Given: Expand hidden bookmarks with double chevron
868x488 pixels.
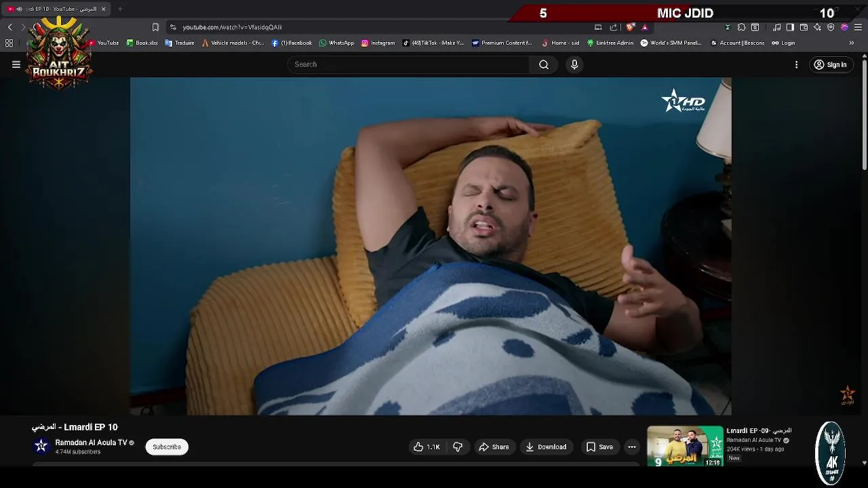Looking at the screenshot, I should (852, 43).
